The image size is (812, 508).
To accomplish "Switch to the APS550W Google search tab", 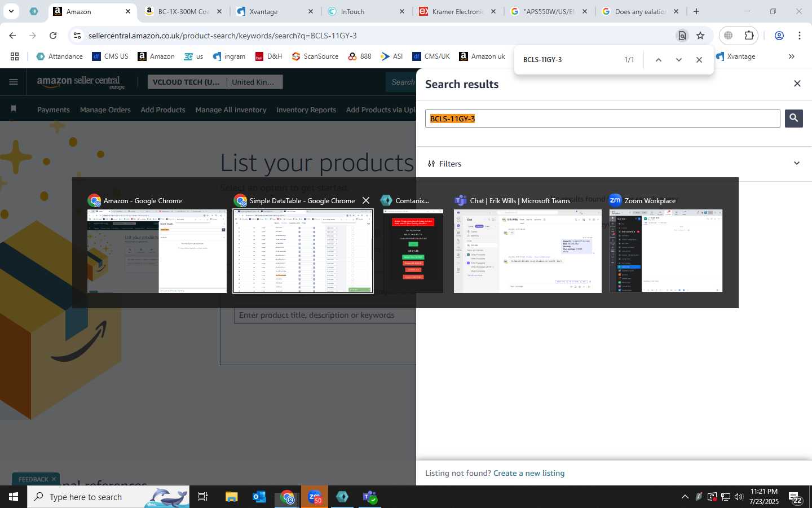I will coord(549,11).
